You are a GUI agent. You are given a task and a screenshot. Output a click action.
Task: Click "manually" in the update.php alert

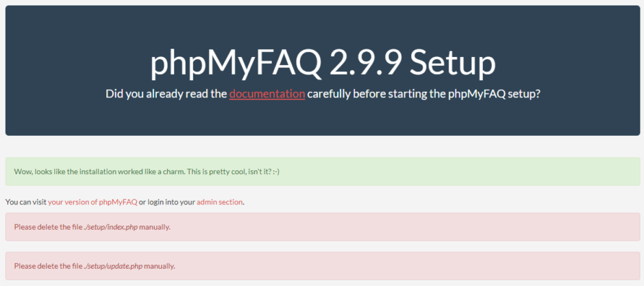159,266
